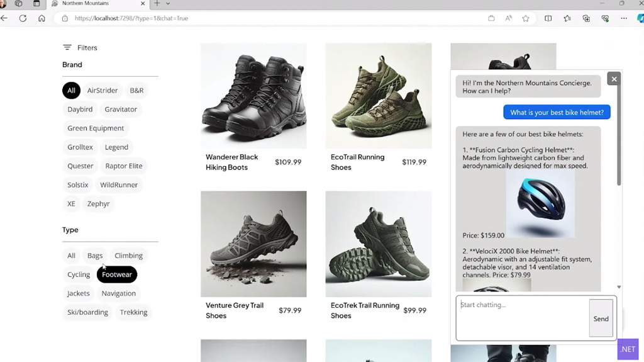Open the Favorites list icon

coord(567,18)
